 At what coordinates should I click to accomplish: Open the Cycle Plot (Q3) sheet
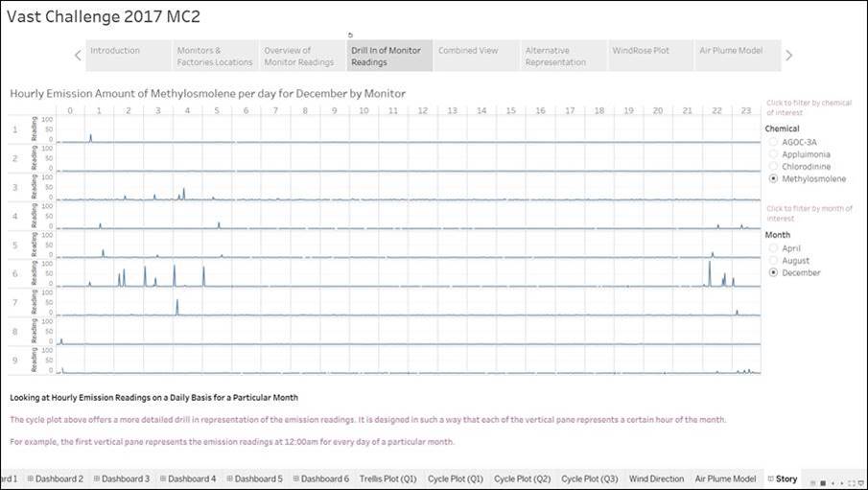pyautogui.click(x=590, y=478)
